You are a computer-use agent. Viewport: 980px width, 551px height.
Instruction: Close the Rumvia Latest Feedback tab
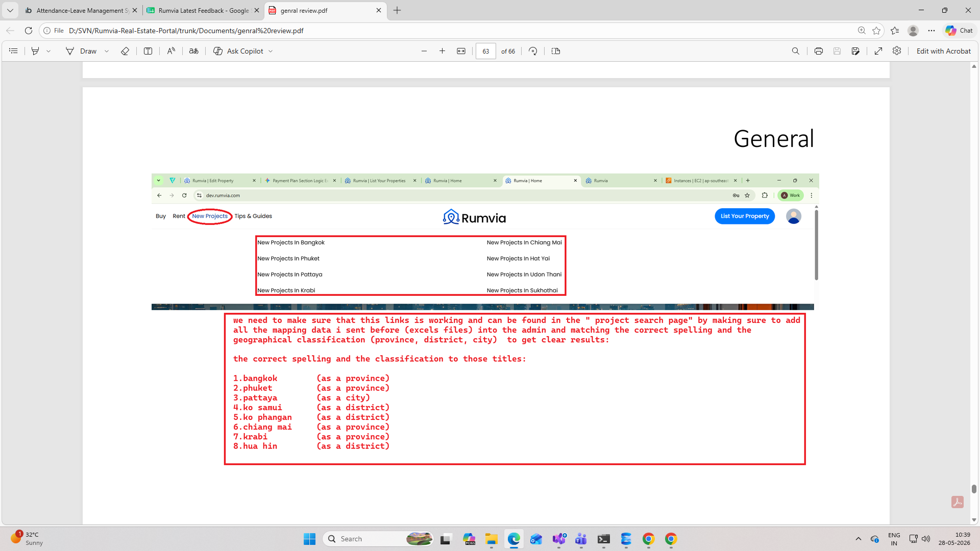point(257,10)
